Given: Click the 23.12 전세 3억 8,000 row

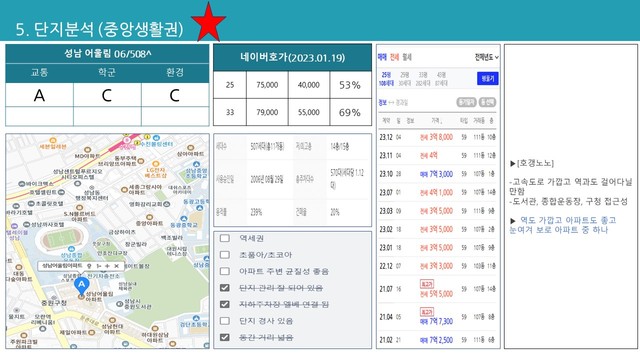Looking at the screenshot, I should pyautogui.click(x=438, y=137).
